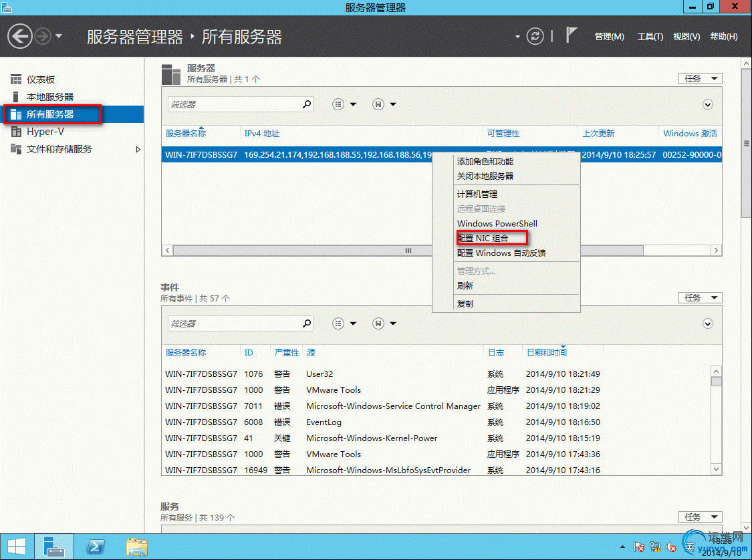Select 文件和存储服务 in the sidebar
This screenshot has height=560, width=752.
tap(59, 149)
